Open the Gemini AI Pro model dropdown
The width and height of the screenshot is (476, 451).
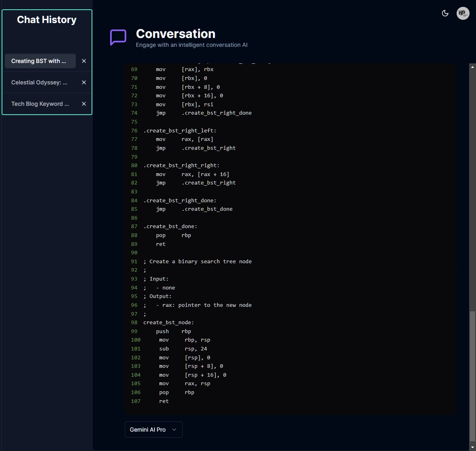pos(153,430)
